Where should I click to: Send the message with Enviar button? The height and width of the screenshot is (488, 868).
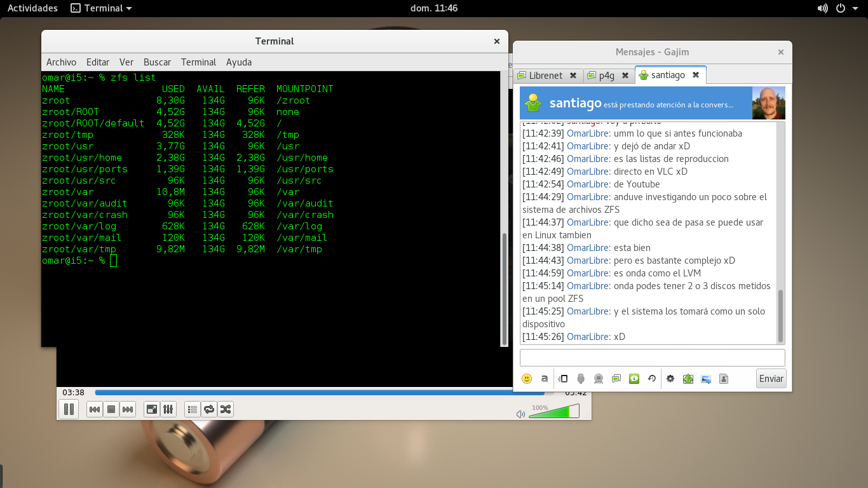[771, 379]
